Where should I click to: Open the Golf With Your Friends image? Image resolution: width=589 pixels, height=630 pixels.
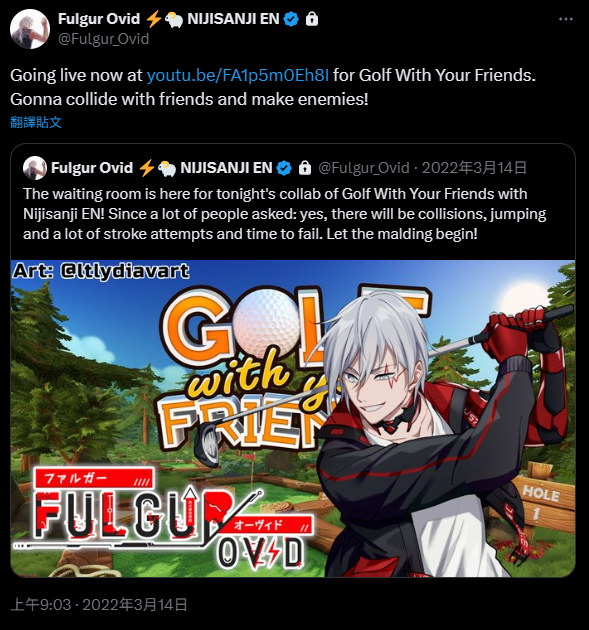coord(293,418)
